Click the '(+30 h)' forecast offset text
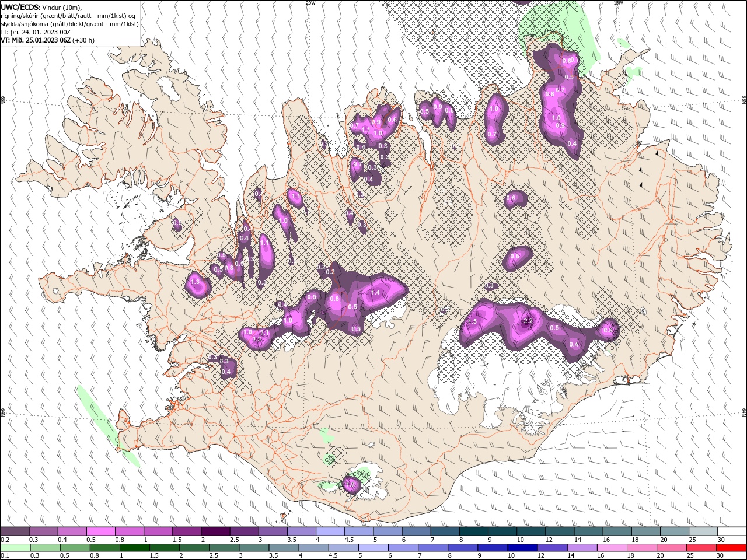Viewport: 747px width, 560px height. pos(84,40)
